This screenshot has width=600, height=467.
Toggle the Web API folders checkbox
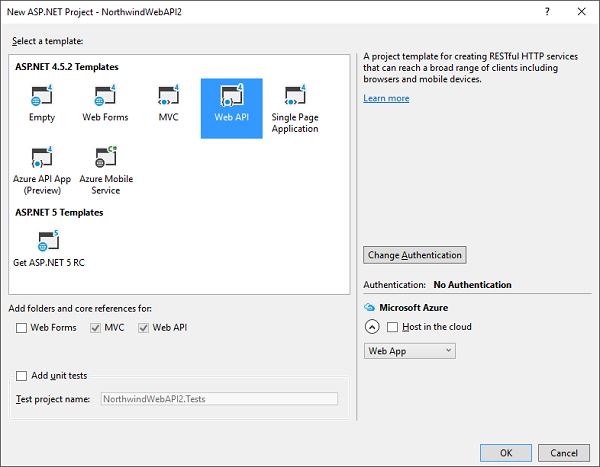click(143, 328)
